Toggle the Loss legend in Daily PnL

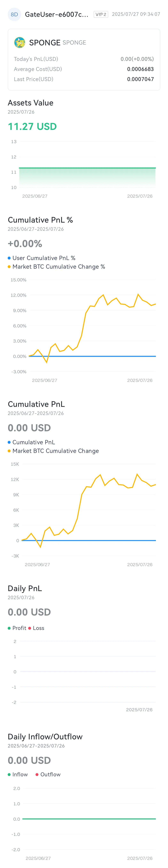(36, 628)
